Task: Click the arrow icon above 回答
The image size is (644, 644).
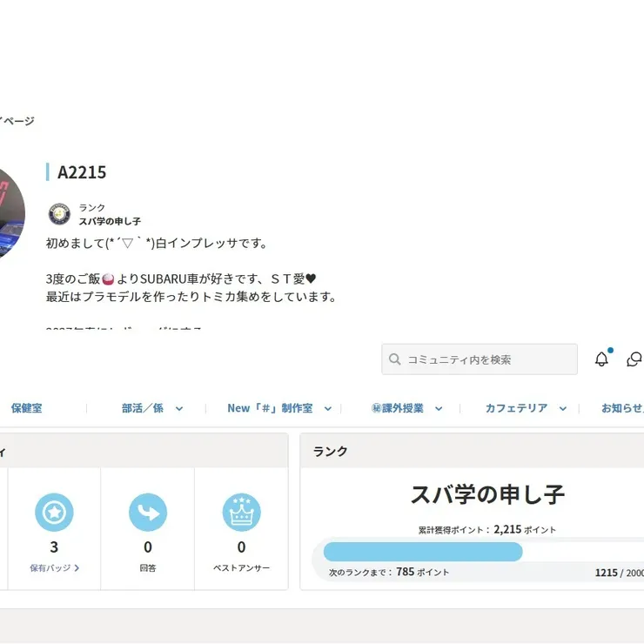Action: tap(148, 513)
